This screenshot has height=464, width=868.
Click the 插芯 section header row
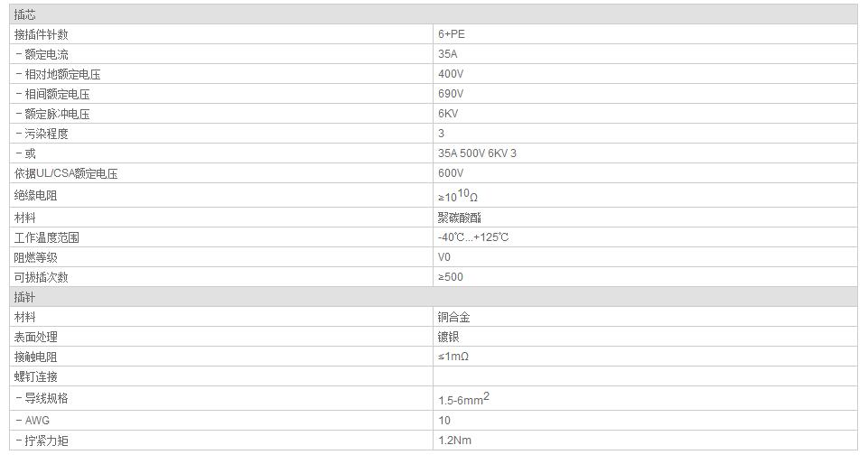(x=434, y=14)
